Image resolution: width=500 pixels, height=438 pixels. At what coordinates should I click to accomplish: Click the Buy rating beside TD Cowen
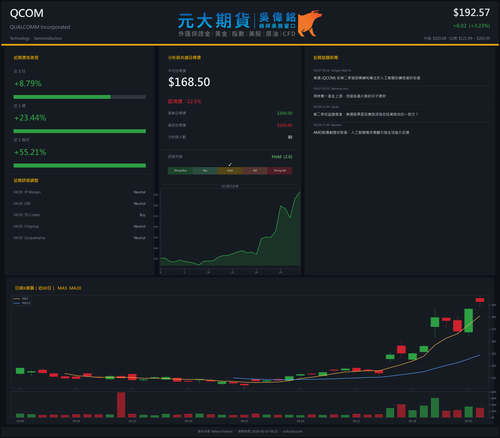[143, 215]
